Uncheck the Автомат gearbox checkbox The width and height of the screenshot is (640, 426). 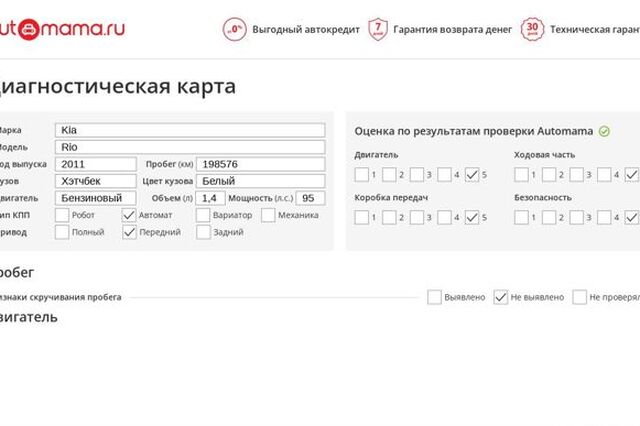pos(129,215)
